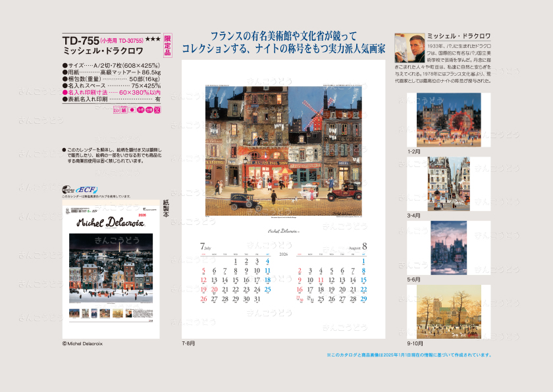The width and height of the screenshot is (553, 392).
Task: Select blue July 4 date
Action: 267,261
